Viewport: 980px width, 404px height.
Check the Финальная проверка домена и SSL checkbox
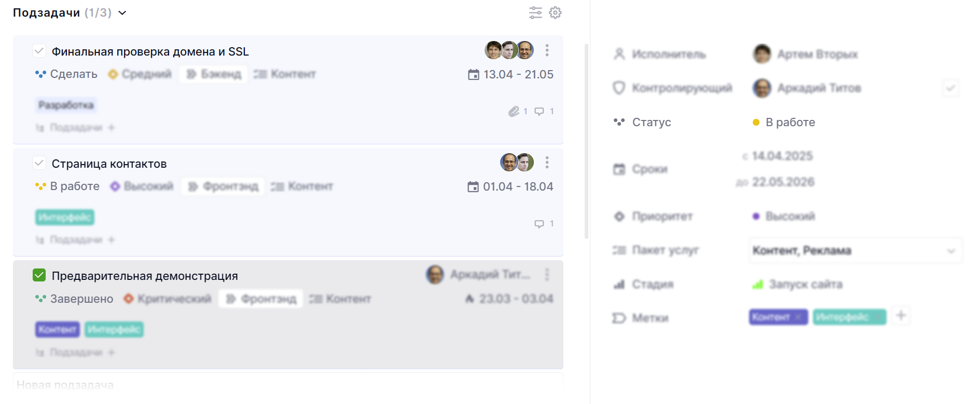click(x=39, y=51)
